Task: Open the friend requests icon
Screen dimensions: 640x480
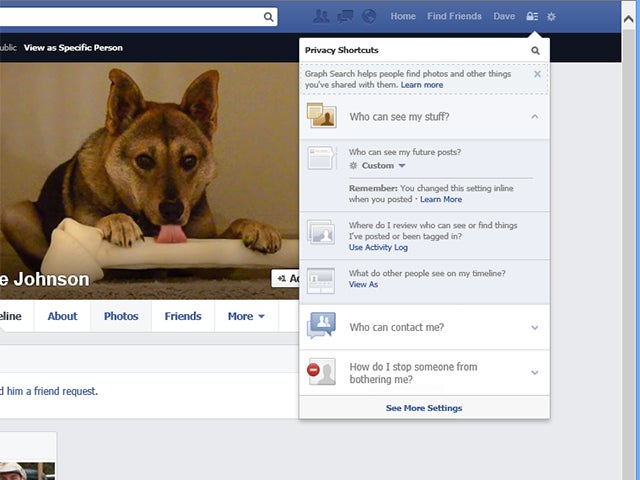Action: tap(321, 16)
